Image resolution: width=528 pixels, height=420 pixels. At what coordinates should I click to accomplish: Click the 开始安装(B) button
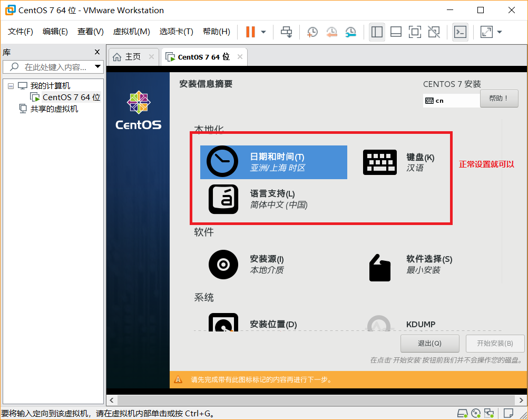click(495, 343)
